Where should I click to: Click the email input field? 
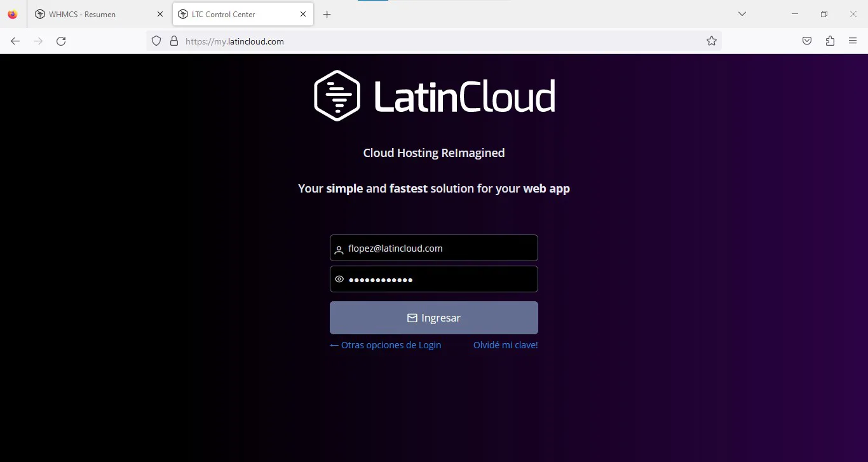tap(438, 248)
